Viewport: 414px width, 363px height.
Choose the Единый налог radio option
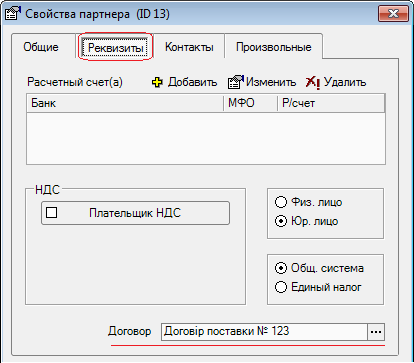click(281, 287)
